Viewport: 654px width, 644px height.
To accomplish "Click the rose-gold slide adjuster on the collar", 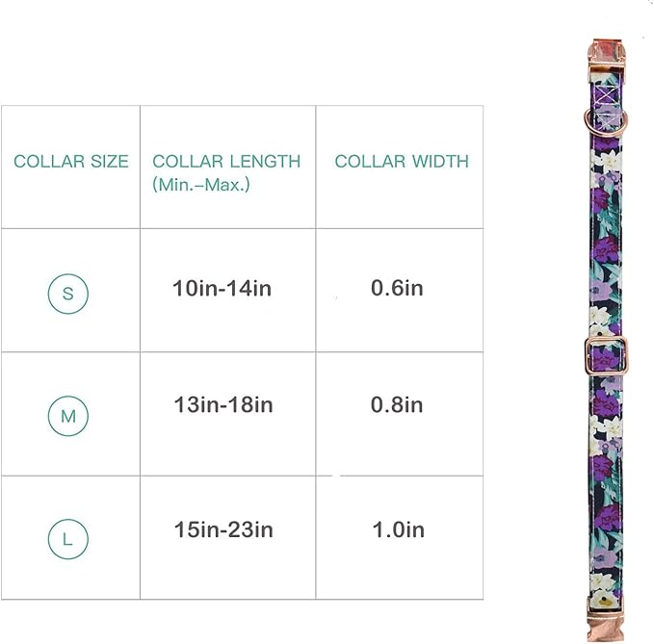I will tap(605, 355).
